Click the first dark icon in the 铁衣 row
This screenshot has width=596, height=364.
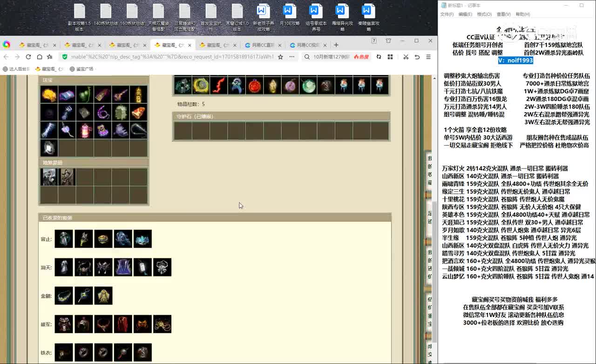[64, 352]
